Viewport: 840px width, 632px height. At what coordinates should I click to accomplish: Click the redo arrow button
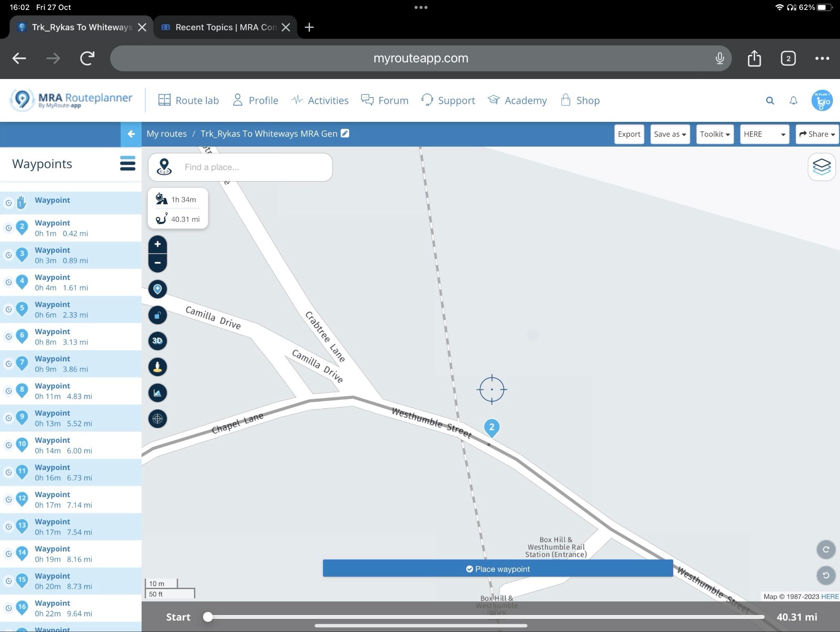826,549
